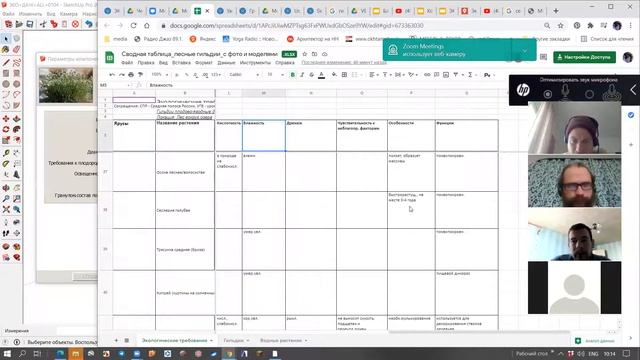
Task: Open the Данные menu in Sheets
Action: (x=226, y=63)
